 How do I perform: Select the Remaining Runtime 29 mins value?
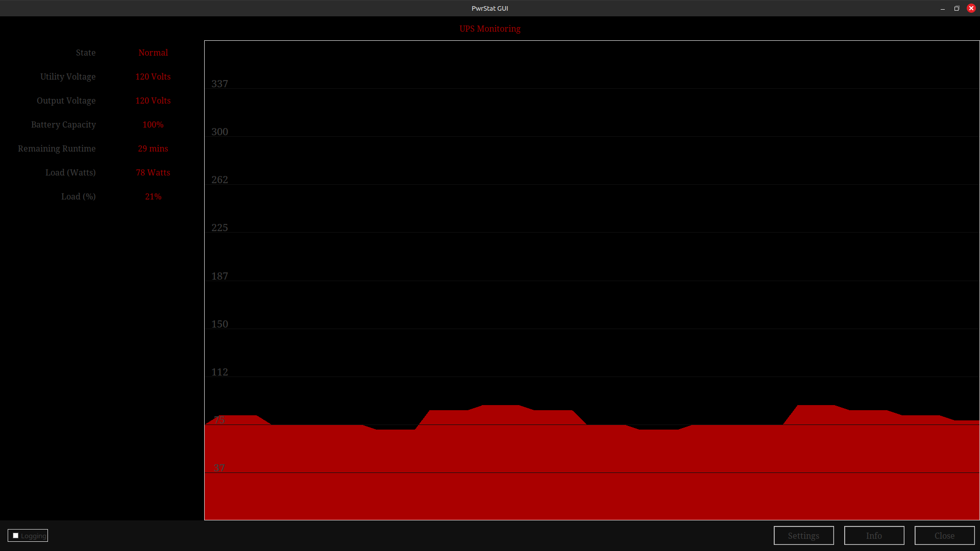click(153, 148)
